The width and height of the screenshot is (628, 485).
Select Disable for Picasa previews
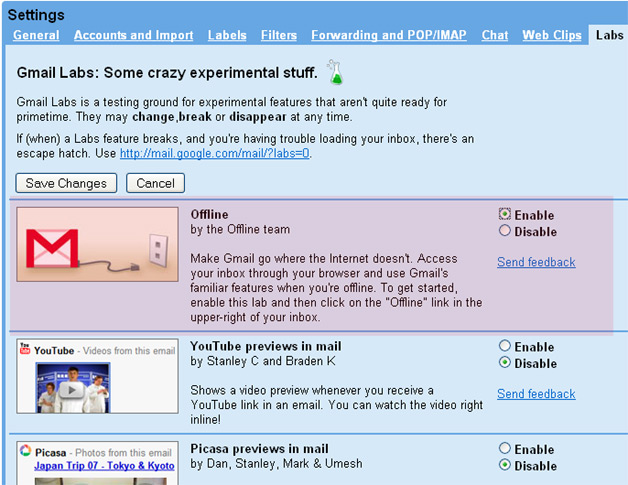(504, 465)
